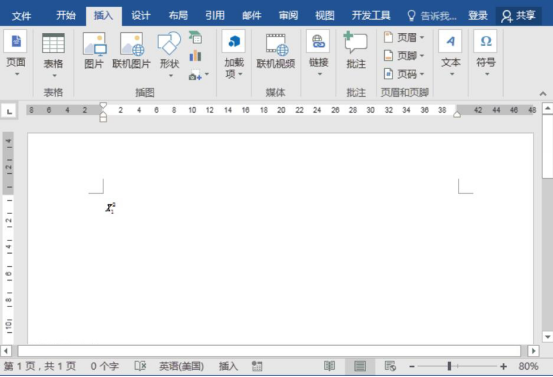Image resolution: width=553 pixels, height=377 pixels.
Task: Open Add-ins (加载项) button
Action: point(234,55)
